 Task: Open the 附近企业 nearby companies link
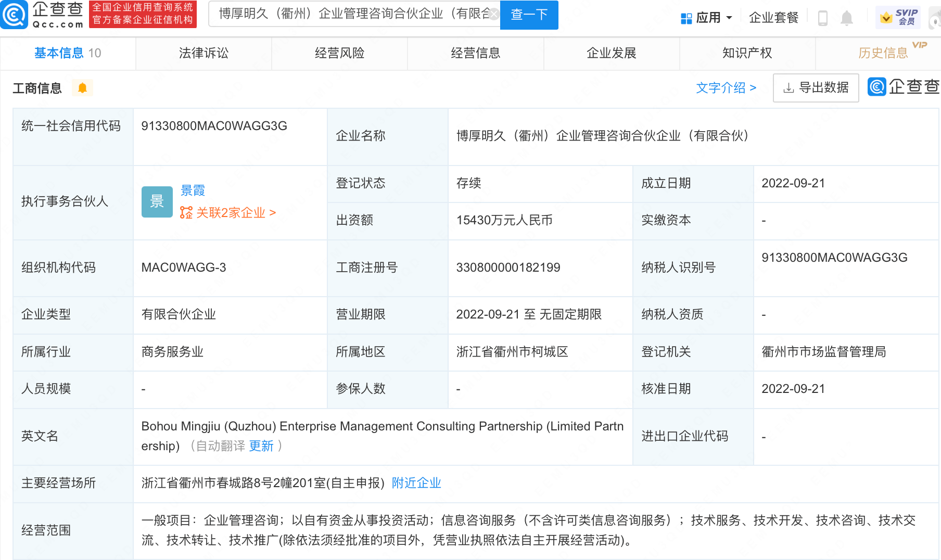416,483
